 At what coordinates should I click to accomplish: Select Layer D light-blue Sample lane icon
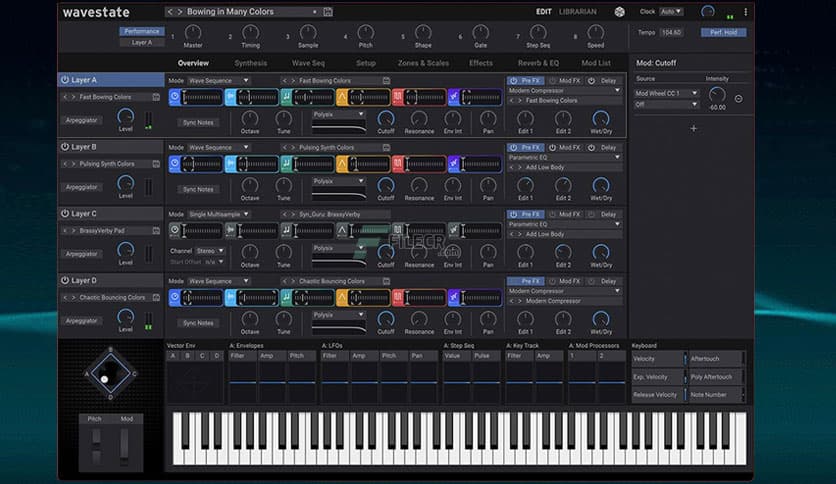click(230, 297)
